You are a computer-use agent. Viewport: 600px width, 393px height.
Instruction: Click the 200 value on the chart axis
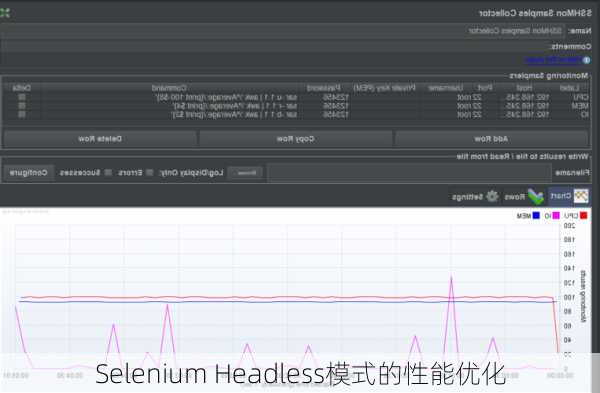[x=569, y=226]
